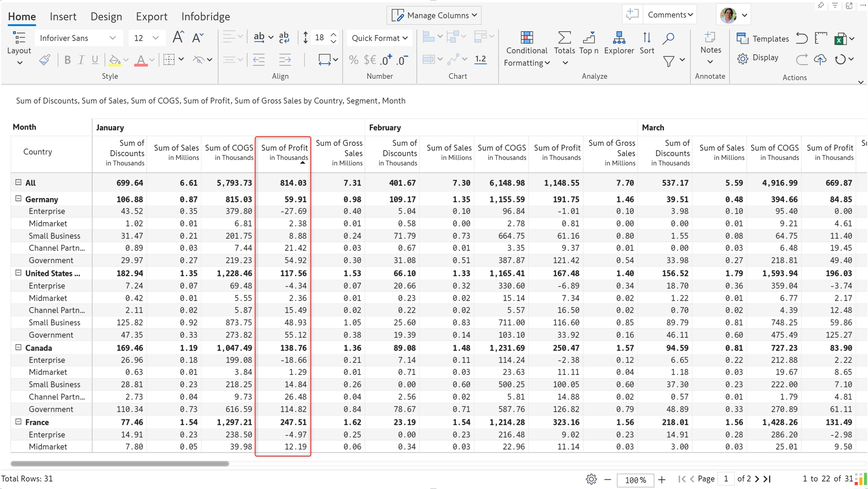Image resolution: width=868 pixels, height=489 pixels.
Task: Click the Totals sigma icon
Action: 564,38
